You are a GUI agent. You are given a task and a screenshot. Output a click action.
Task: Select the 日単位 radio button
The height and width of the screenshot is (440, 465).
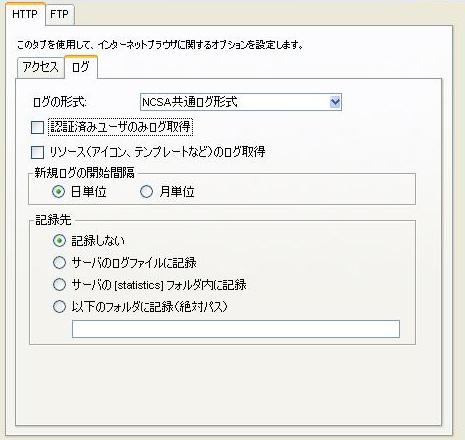coord(58,192)
